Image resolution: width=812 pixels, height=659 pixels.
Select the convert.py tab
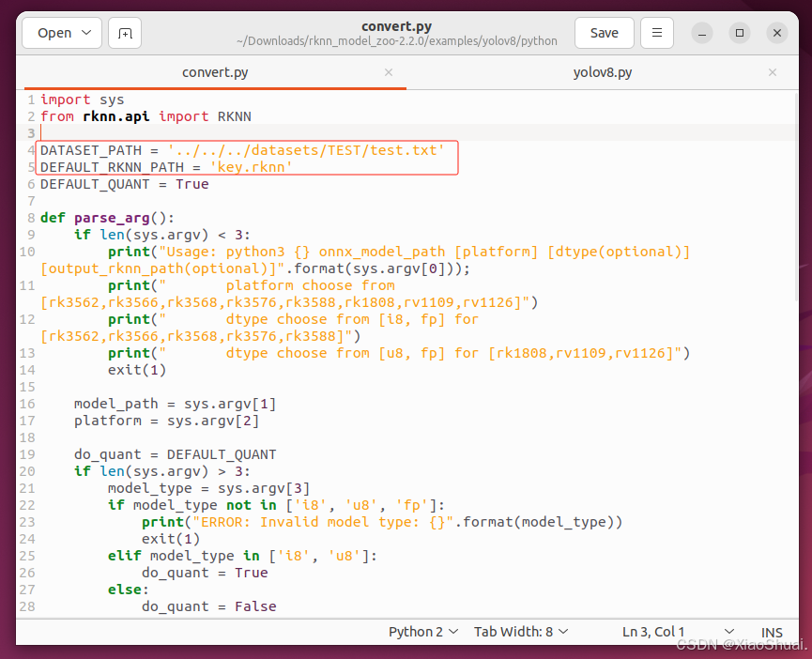(215, 72)
